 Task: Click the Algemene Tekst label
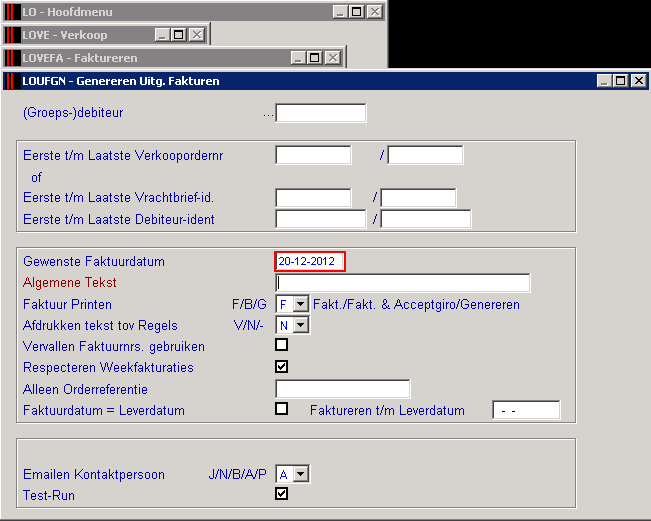(70, 283)
